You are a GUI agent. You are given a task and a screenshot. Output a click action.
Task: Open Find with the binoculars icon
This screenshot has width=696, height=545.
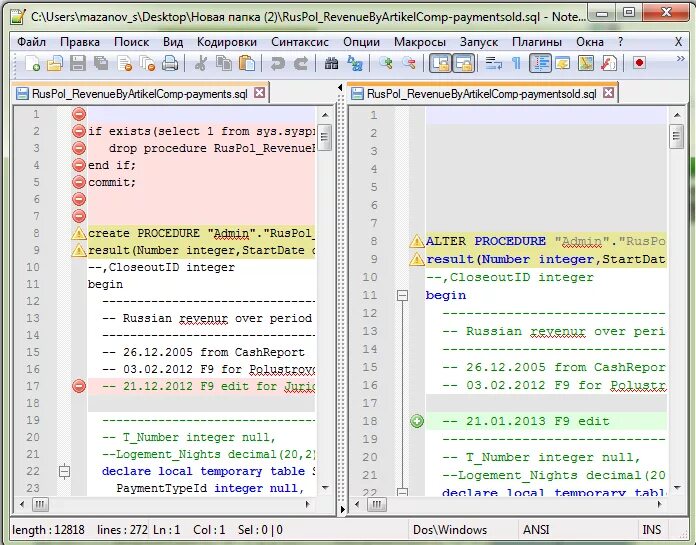(x=331, y=63)
